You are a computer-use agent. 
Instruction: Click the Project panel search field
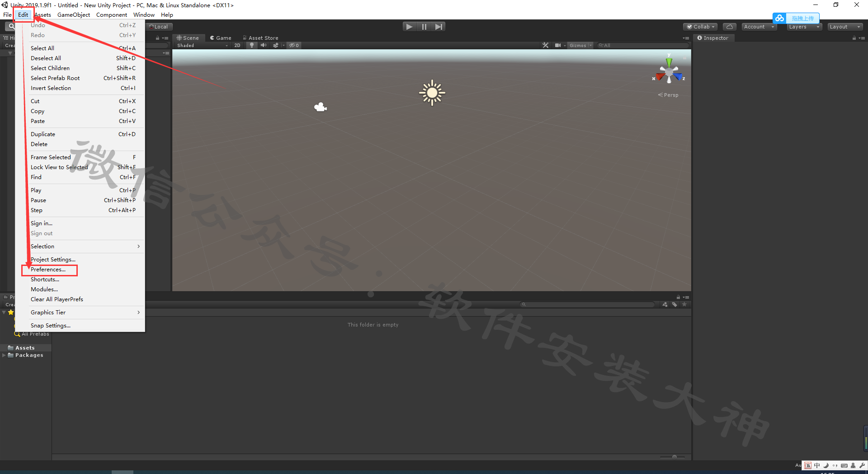pos(587,304)
